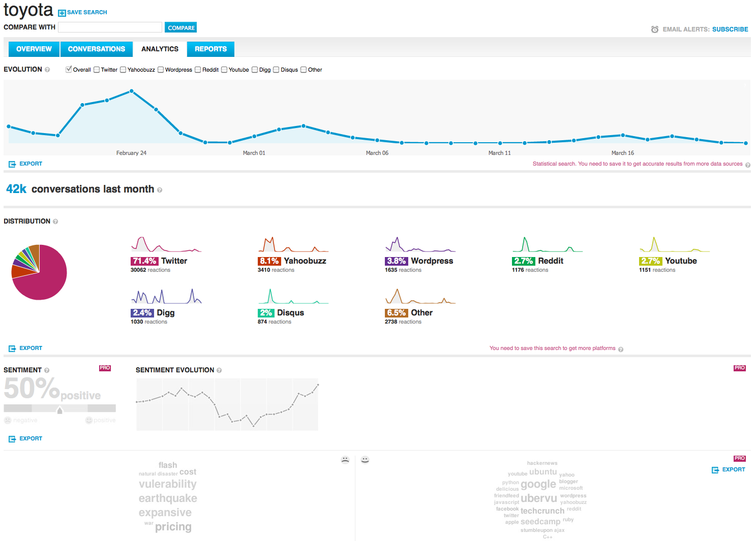Click the Compare With text field
Viewport: 756px width, 541px height.
(110, 27)
